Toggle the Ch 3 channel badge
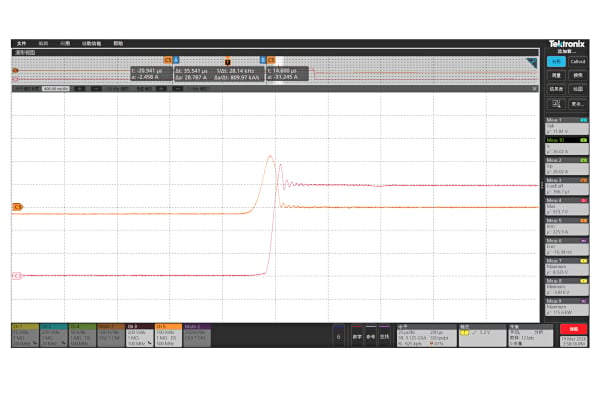 coord(140,335)
